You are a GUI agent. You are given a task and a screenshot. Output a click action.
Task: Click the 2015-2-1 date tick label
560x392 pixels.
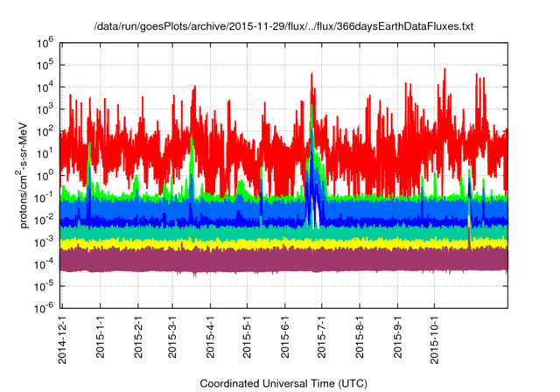[x=138, y=337]
